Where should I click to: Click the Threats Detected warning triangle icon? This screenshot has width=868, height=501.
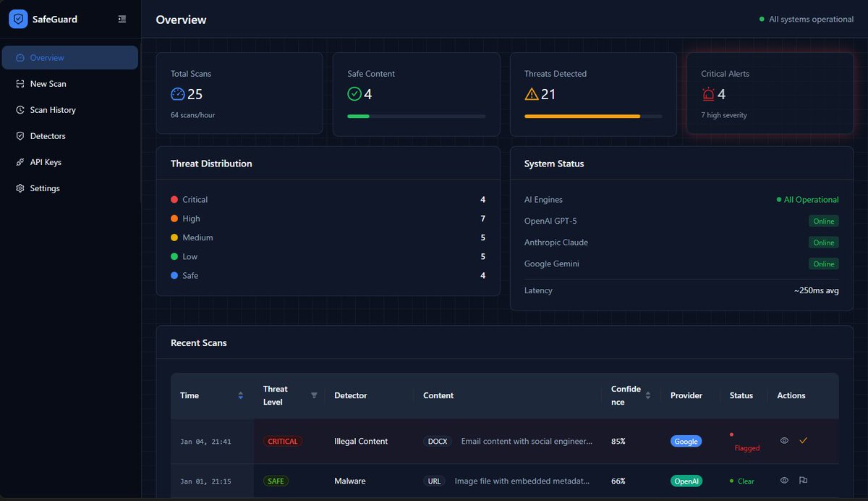pyautogui.click(x=532, y=94)
